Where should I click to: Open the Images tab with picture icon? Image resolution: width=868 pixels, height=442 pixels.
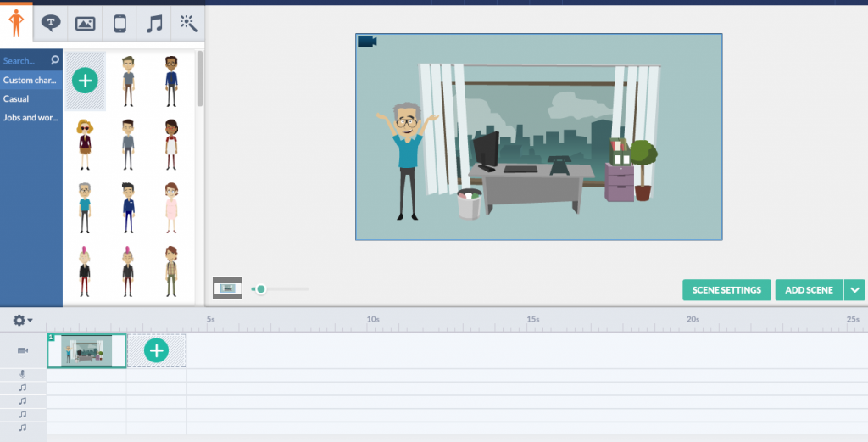pos(86,23)
